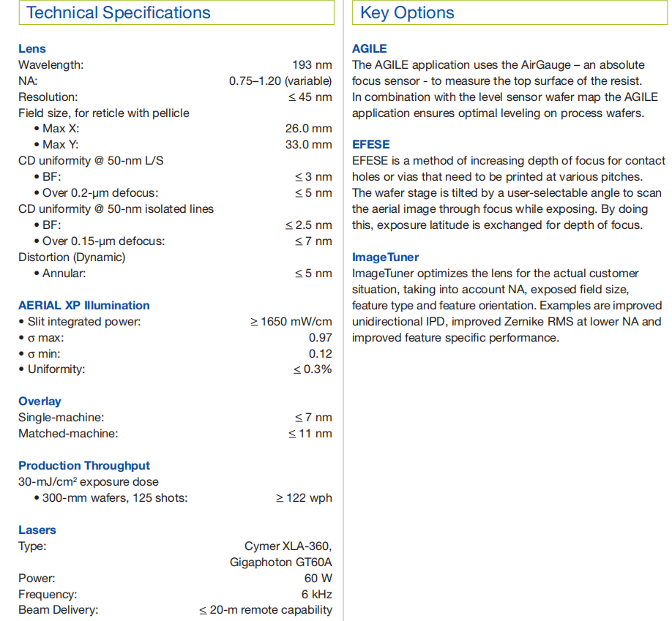Click the Production Throughput heading
Screen dimensions: 672x621
click(84, 465)
